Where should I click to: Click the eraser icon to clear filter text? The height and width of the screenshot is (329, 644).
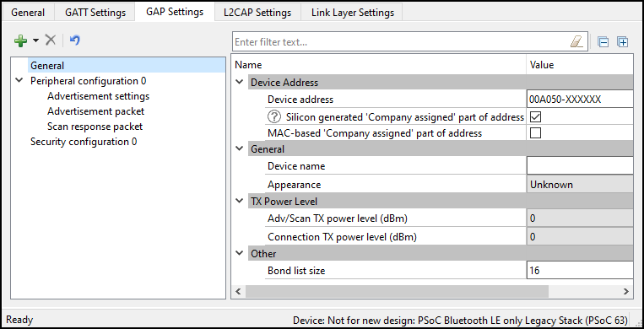(576, 42)
